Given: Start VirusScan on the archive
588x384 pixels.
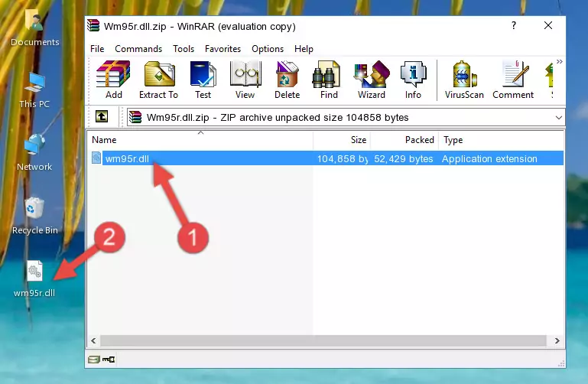Looking at the screenshot, I should [464, 80].
